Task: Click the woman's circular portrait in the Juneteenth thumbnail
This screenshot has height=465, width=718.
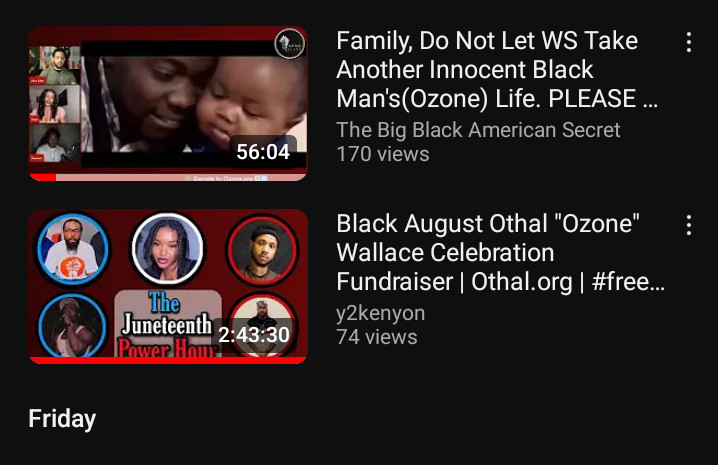Action: [168, 248]
